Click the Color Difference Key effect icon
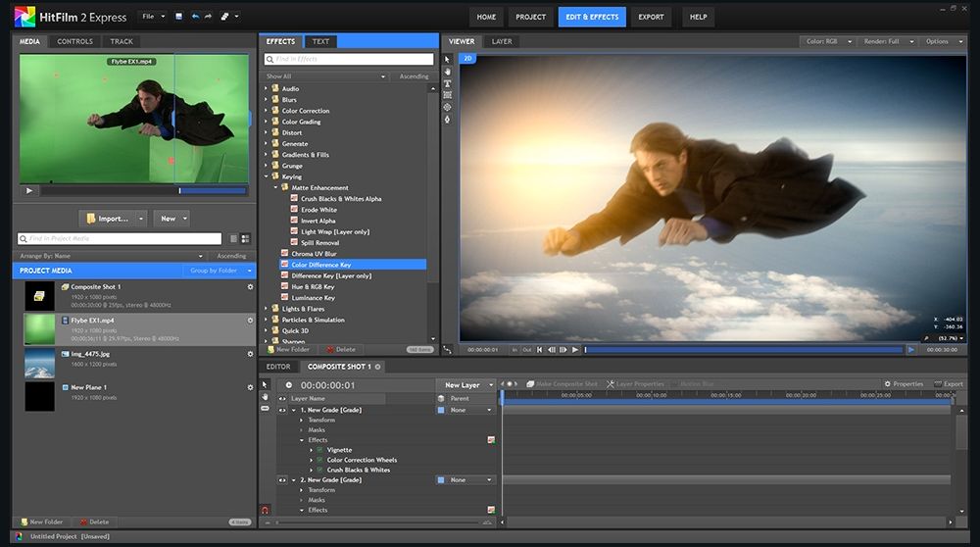 tap(285, 265)
